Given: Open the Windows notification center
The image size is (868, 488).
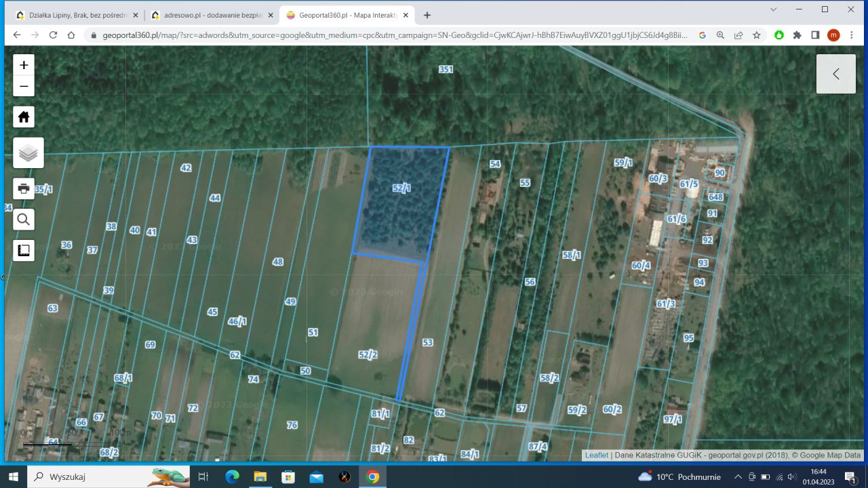Looking at the screenshot, I should click(851, 476).
